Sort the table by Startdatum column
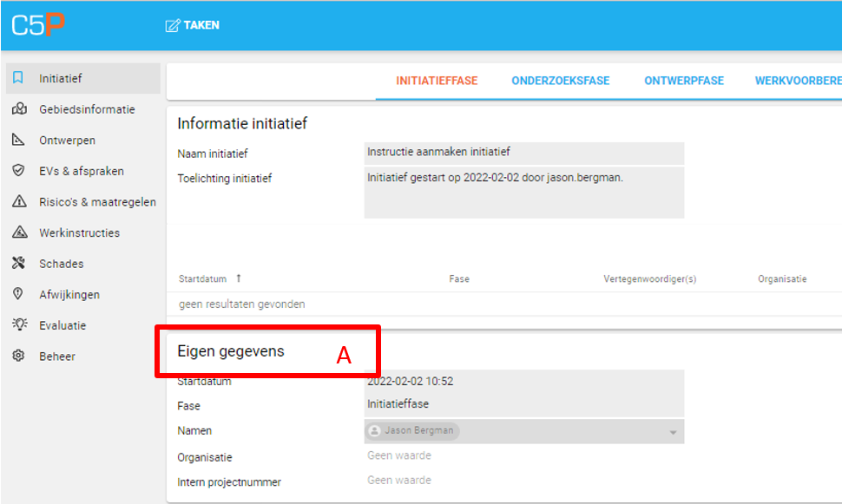The height and width of the screenshot is (504, 842). (203, 279)
